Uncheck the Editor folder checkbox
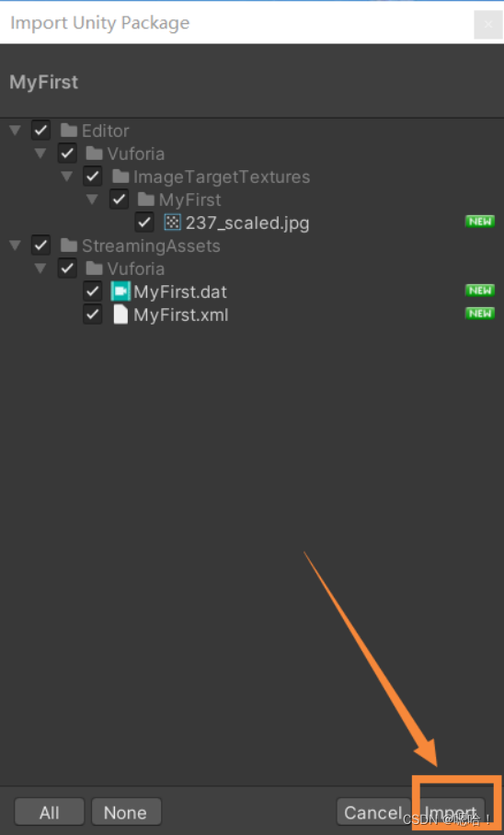The height and width of the screenshot is (835, 504). pos(41,131)
